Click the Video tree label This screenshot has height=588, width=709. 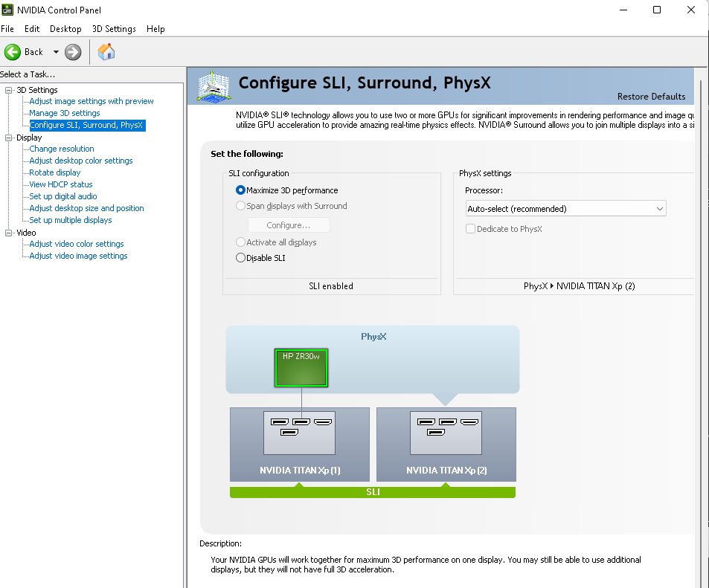tap(26, 233)
